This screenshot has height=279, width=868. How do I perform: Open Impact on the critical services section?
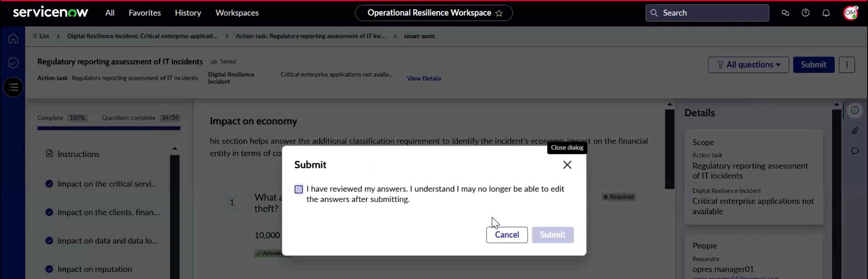coord(107,184)
